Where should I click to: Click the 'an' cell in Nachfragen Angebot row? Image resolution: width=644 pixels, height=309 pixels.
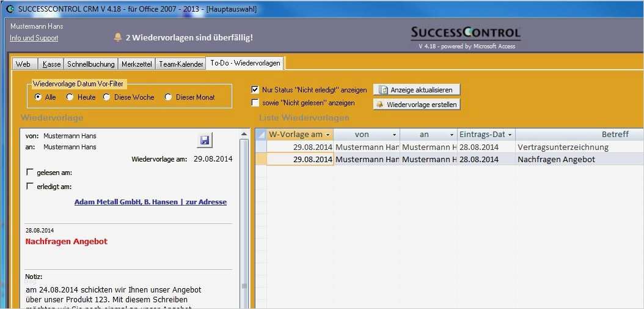pos(428,159)
